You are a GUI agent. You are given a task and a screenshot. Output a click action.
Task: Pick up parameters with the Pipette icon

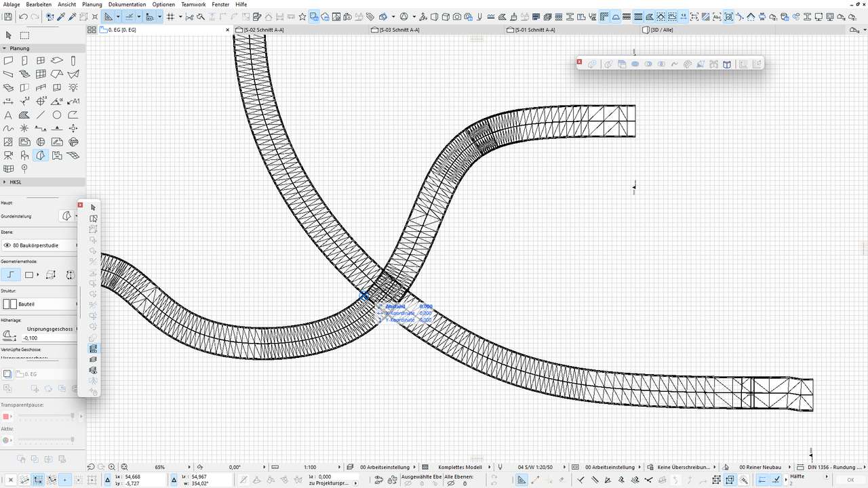(61, 17)
